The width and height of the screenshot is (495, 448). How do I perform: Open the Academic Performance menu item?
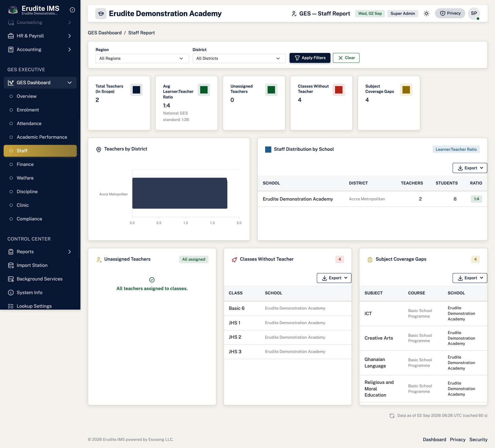click(40, 137)
